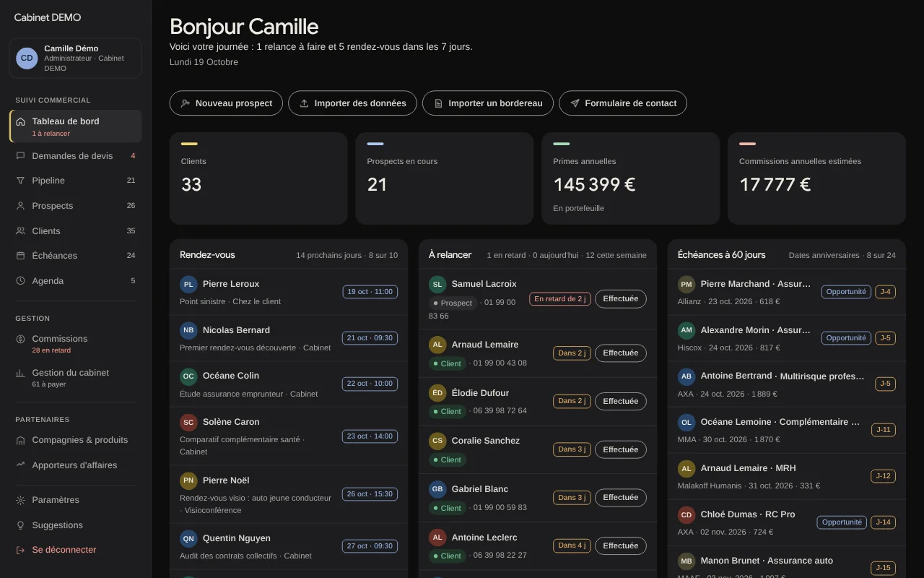Click Importer un bordereau button
The image size is (924, 578).
[x=488, y=103]
